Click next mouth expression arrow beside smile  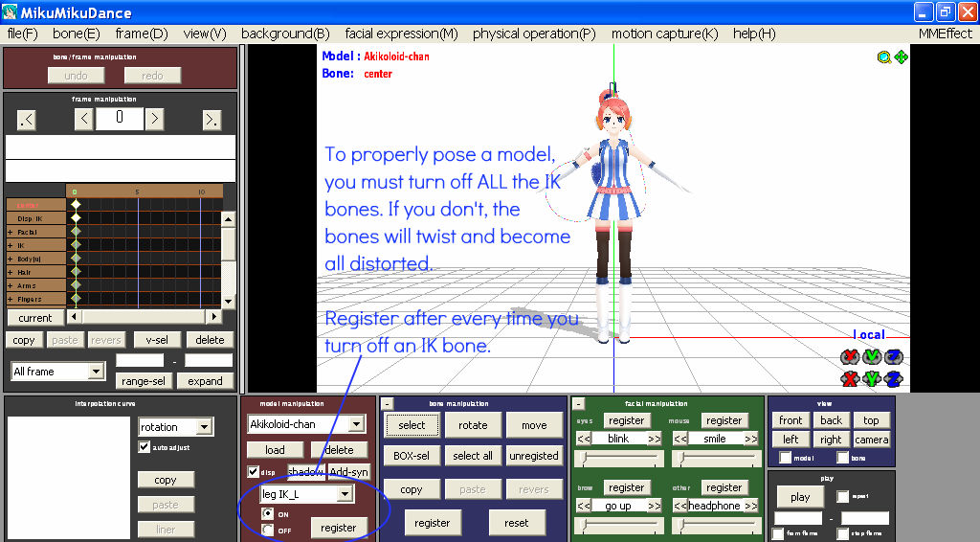click(x=752, y=439)
